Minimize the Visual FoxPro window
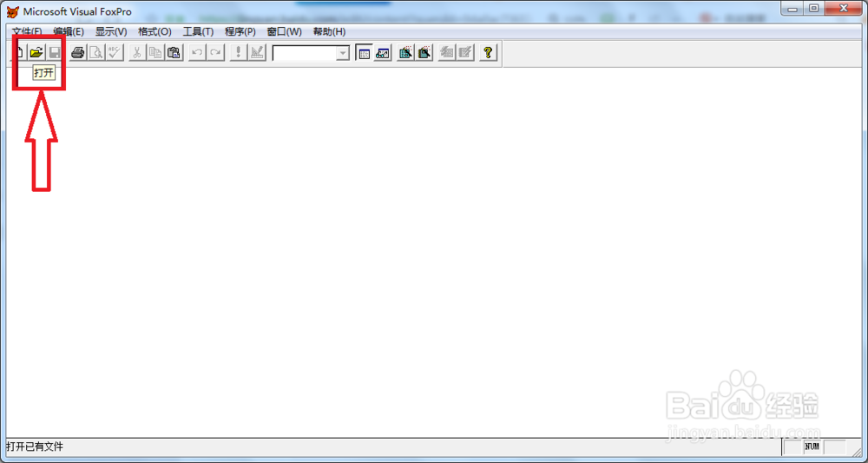This screenshot has height=463, width=868. 794,9
